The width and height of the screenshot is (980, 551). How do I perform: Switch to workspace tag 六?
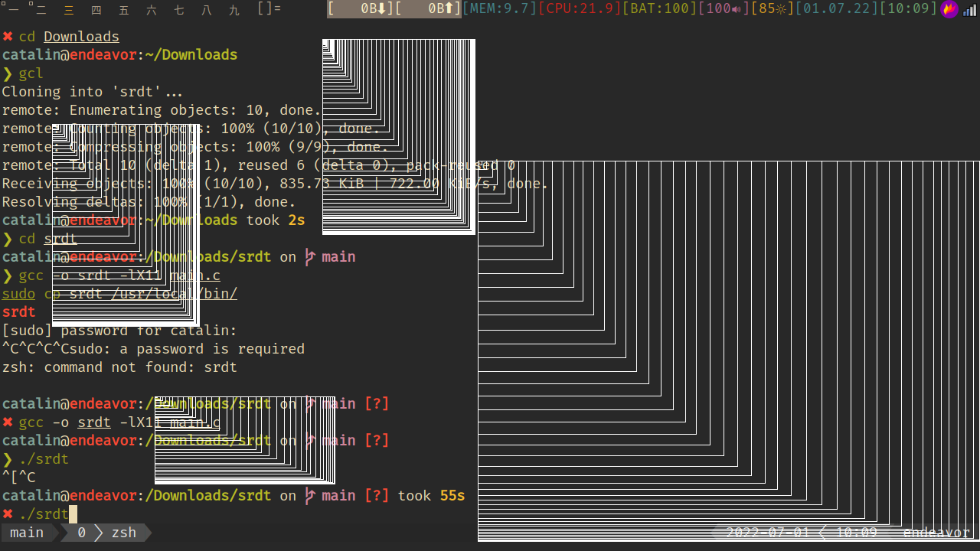click(x=152, y=9)
